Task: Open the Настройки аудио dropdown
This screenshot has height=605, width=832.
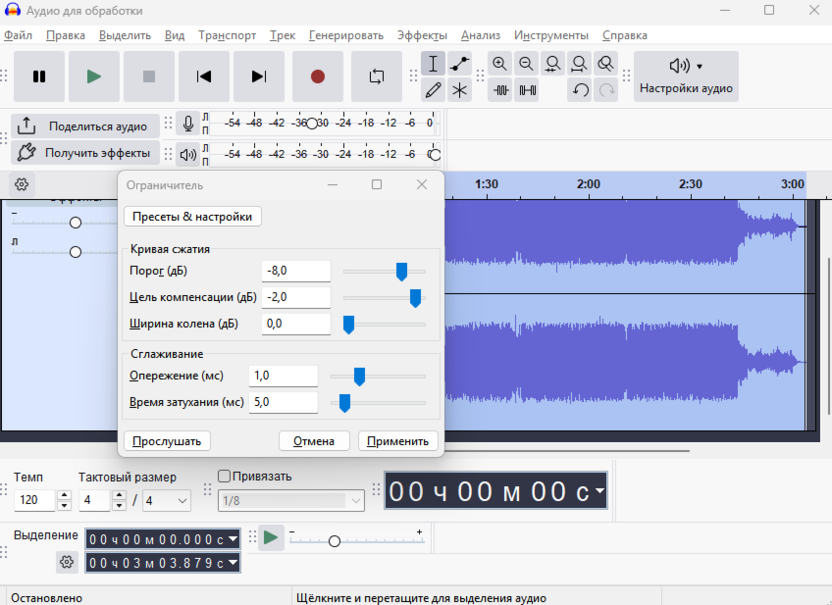Action: [x=686, y=77]
